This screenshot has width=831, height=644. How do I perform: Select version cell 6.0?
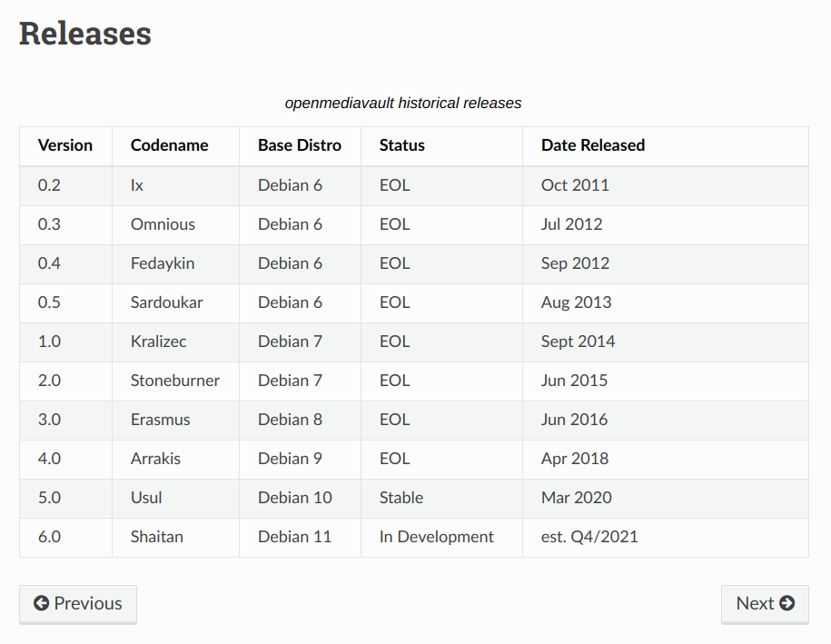pyautogui.click(x=49, y=537)
